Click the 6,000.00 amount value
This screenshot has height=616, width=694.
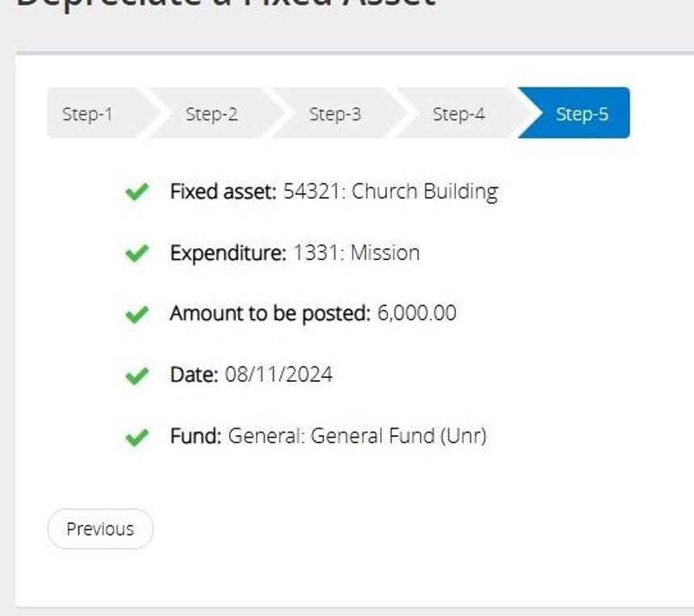[x=416, y=314]
